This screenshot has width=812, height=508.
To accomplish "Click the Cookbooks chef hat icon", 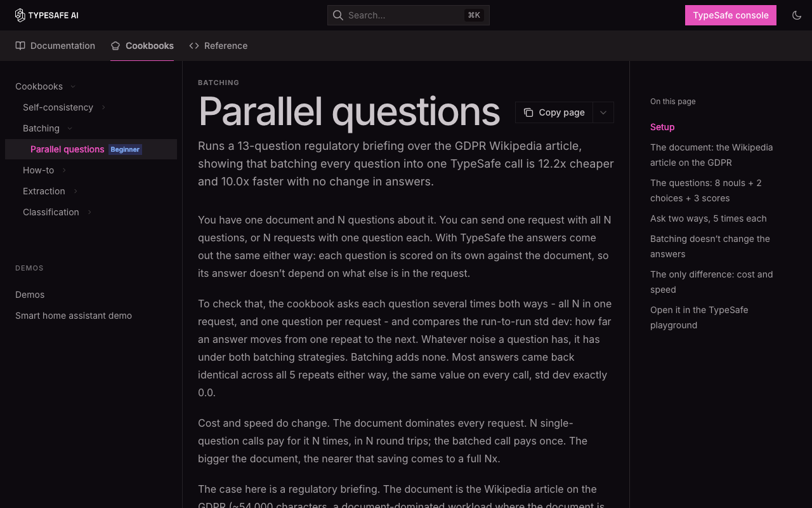I will [115, 46].
